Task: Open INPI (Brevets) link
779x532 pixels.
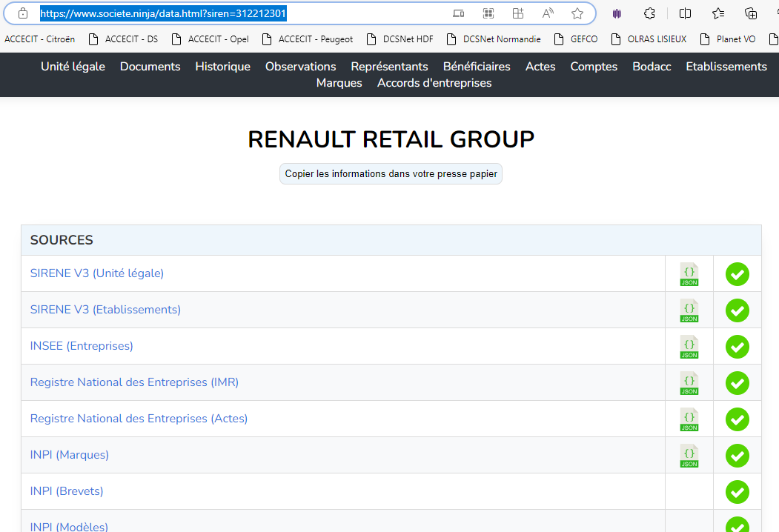Action: (x=67, y=491)
